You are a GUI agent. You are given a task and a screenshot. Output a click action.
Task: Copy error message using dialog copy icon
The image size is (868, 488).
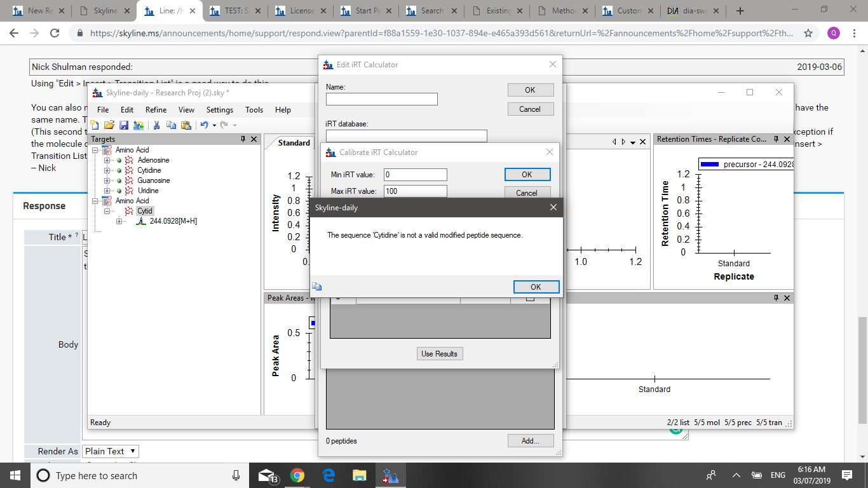point(316,287)
